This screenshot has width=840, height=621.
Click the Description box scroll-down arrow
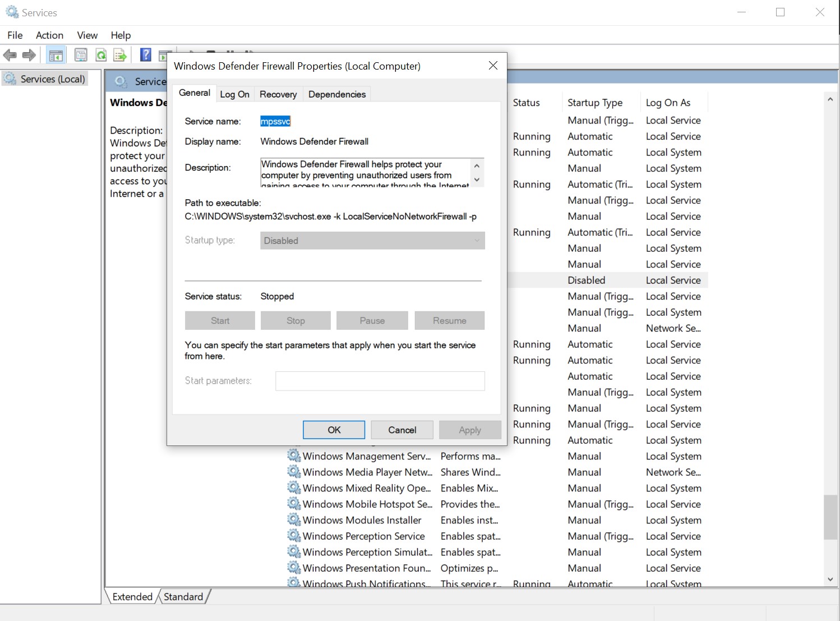coord(477,180)
